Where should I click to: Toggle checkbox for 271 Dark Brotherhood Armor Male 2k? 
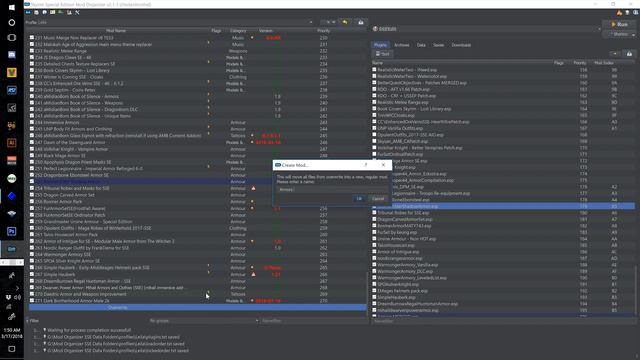[x=32, y=301]
